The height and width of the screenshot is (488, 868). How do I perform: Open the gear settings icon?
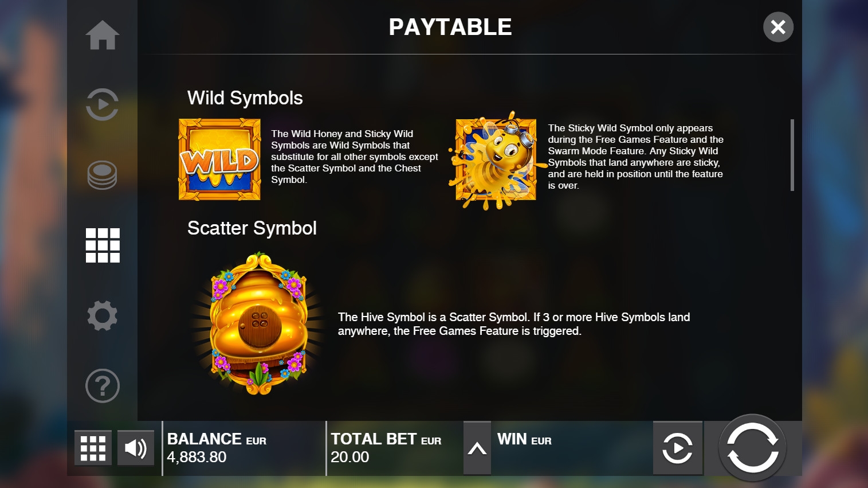[x=103, y=315]
